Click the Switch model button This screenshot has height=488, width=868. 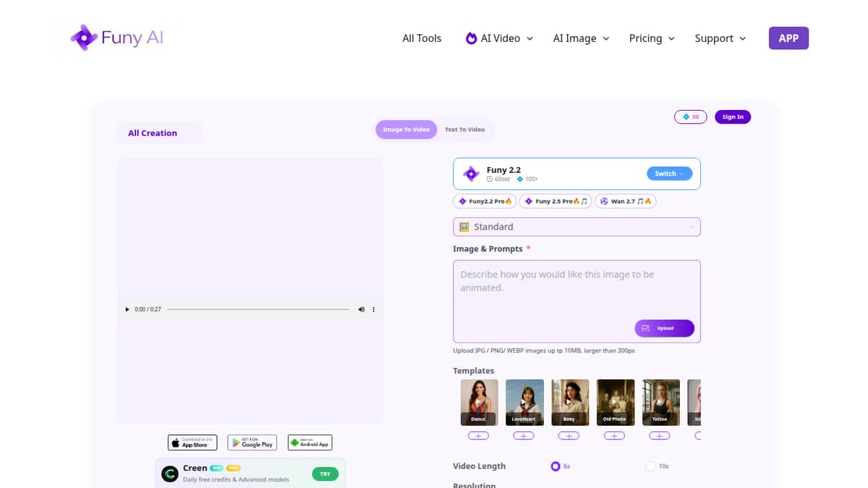(x=669, y=174)
